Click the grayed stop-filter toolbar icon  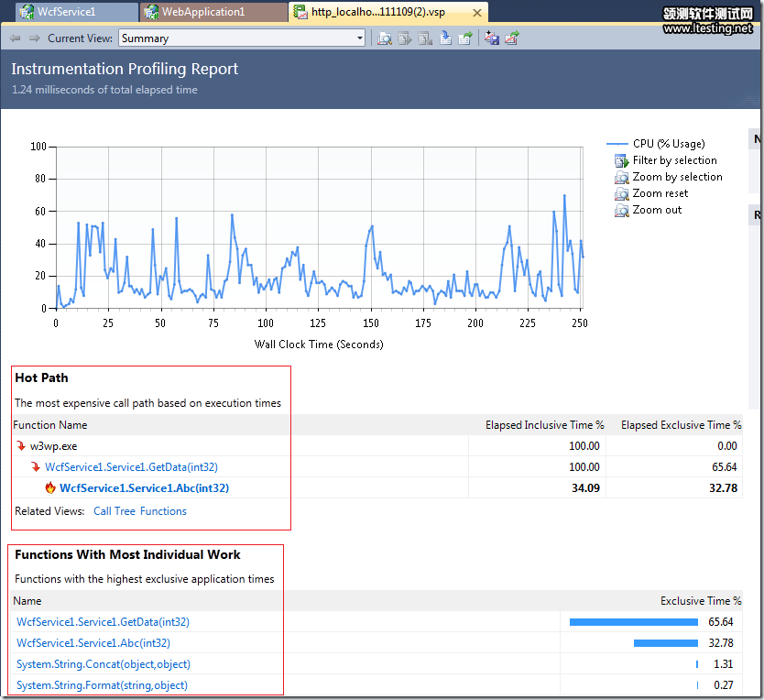click(x=425, y=38)
